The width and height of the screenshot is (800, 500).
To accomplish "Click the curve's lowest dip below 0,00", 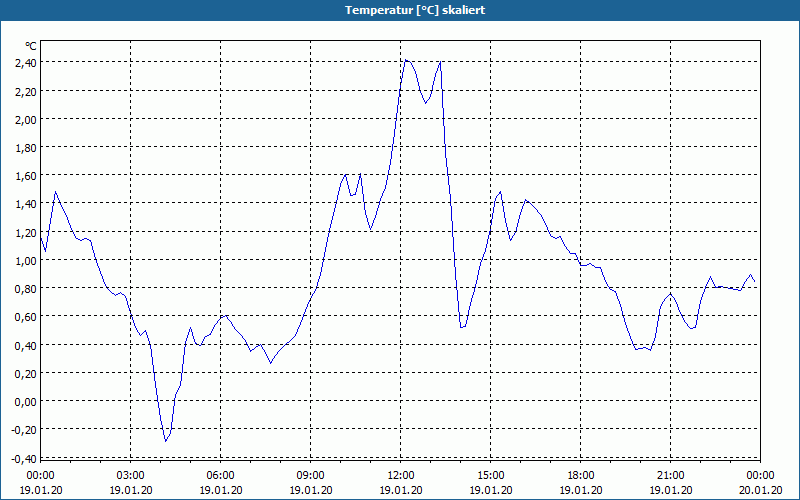I will click(166, 441).
